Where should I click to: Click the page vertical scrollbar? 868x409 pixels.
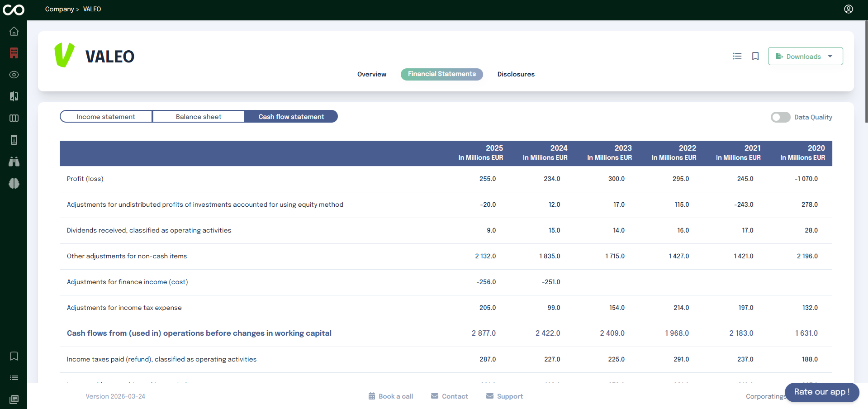point(866,72)
